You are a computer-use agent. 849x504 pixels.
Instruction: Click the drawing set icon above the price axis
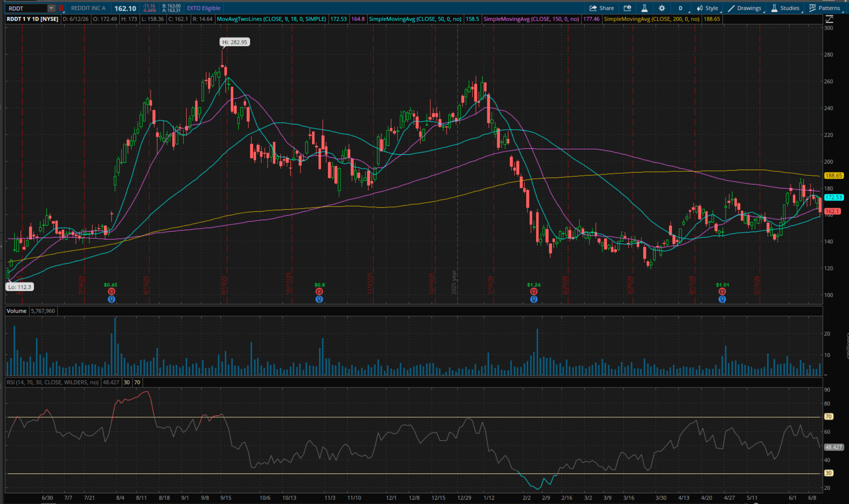(829, 19)
